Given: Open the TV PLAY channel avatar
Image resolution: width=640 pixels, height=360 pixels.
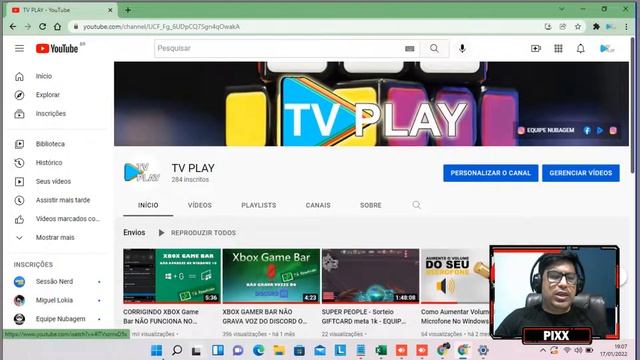Looking at the screenshot, I should (142, 173).
